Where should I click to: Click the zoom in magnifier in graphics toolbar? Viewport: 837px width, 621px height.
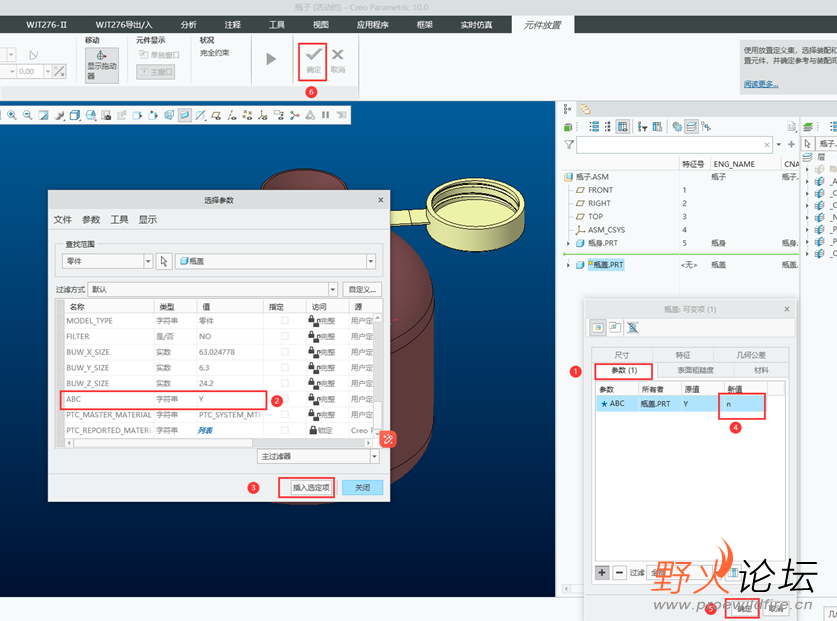(12, 115)
